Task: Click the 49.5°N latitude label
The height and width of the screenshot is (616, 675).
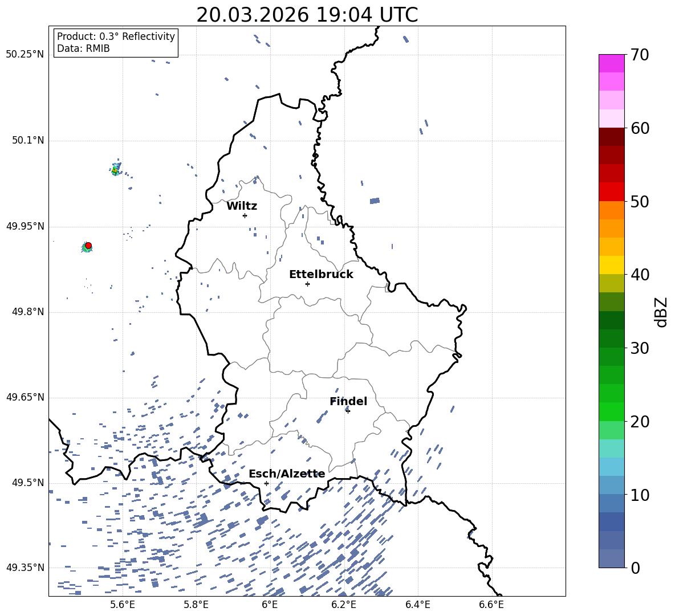Action: click(27, 482)
